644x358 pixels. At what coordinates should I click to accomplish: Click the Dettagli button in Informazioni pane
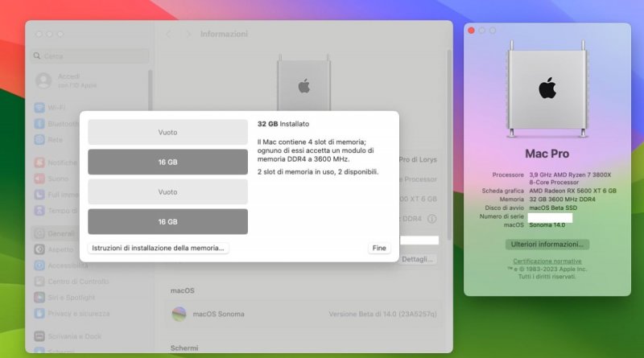pos(417,259)
